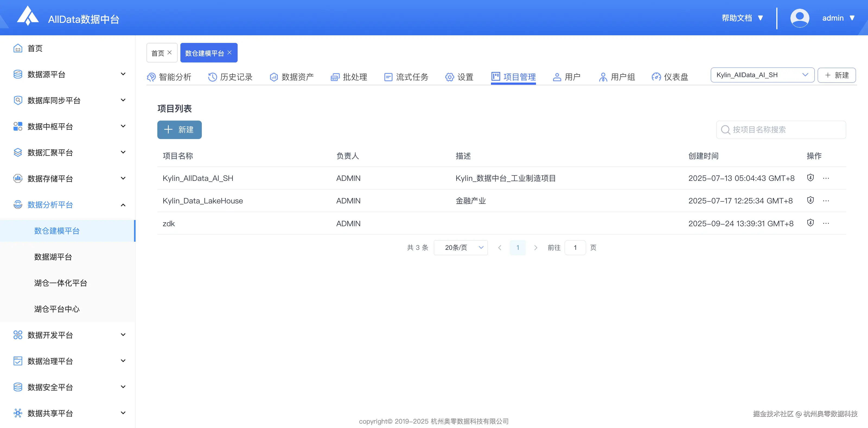Click the search magnifier in 按项目名称搜索 field
This screenshot has width=868, height=428.
tap(726, 130)
